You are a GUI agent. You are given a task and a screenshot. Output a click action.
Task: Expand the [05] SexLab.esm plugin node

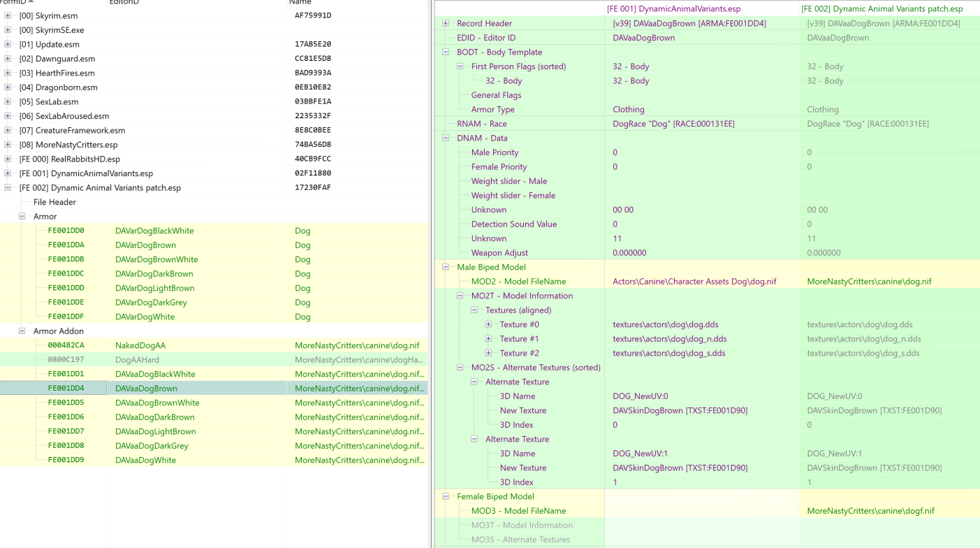tap(8, 101)
